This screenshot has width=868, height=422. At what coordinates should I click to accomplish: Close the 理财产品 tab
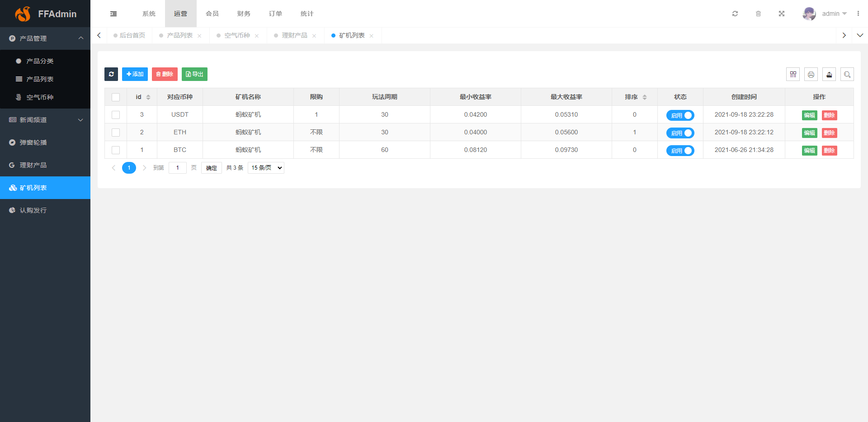[314, 36]
